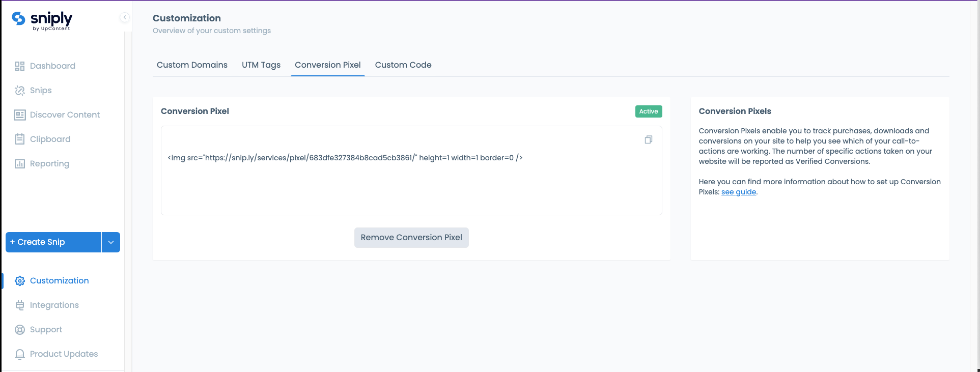The width and height of the screenshot is (980, 372).
Task: Click the Dashboard grid icon
Action: [20, 66]
